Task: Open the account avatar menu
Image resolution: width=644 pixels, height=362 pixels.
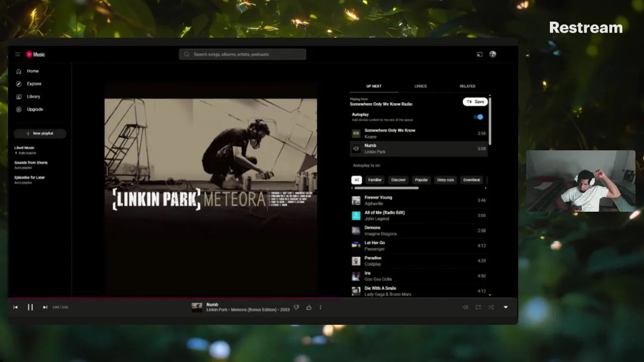Action: pos(493,54)
